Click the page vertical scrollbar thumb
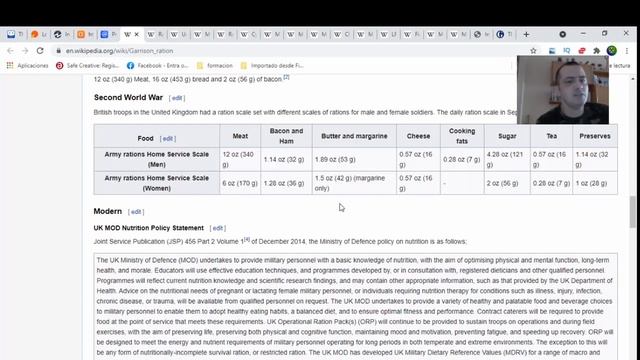This screenshot has height=360, width=640. (633, 211)
